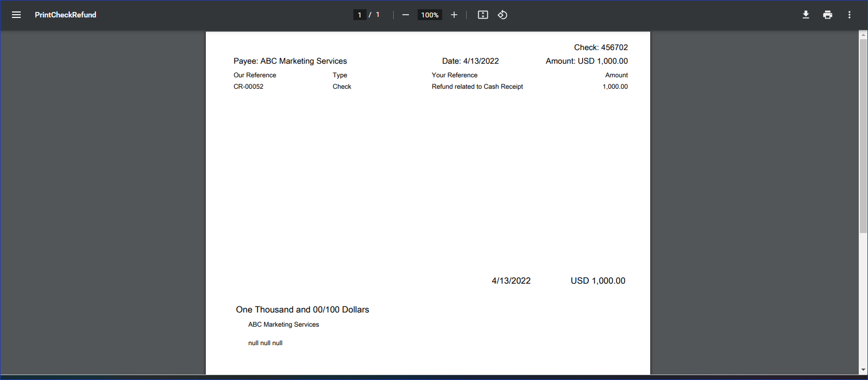Click the 100% zoom level field

pos(430,15)
